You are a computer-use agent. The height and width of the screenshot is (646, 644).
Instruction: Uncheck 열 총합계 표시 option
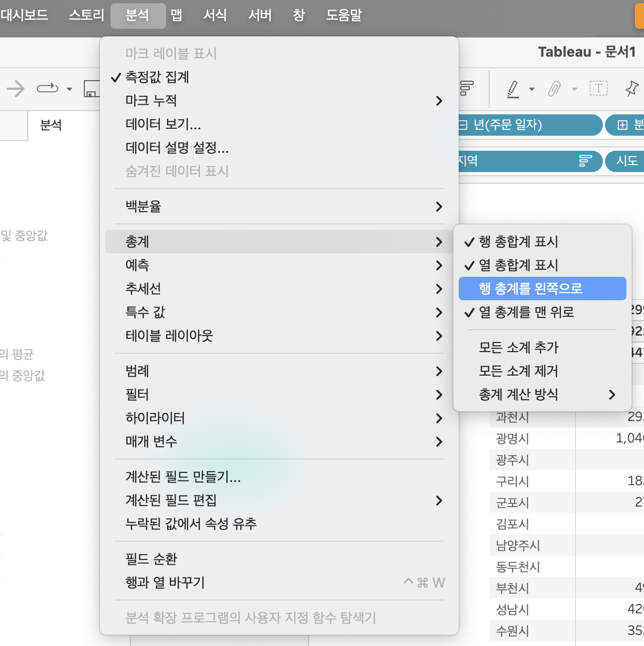(543, 265)
